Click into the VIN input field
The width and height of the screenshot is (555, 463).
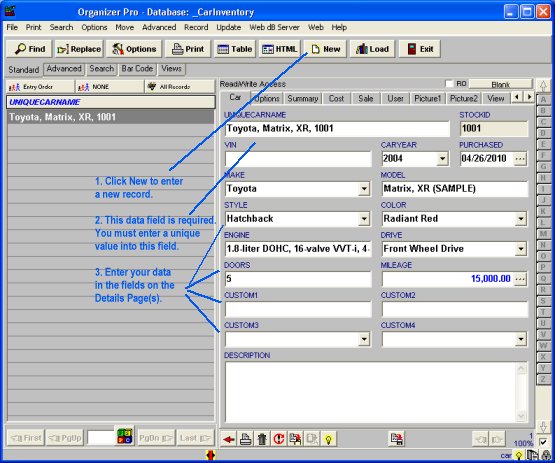coord(298,159)
